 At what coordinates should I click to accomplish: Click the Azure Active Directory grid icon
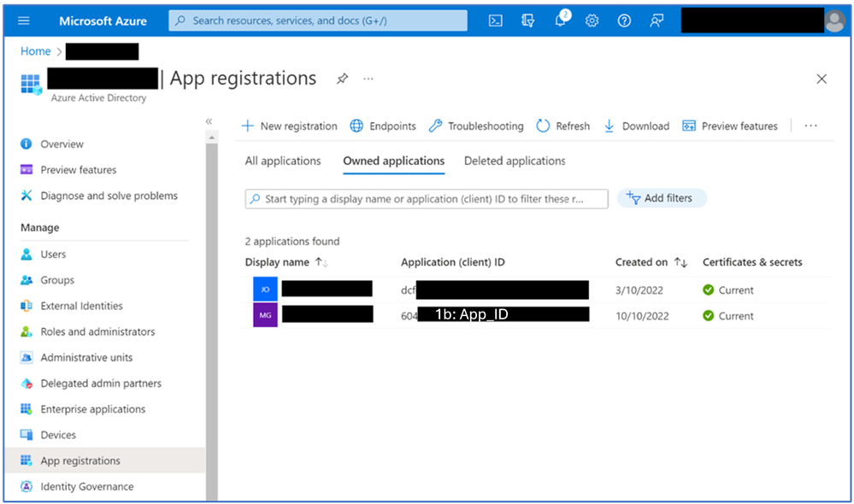(x=31, y=85)
